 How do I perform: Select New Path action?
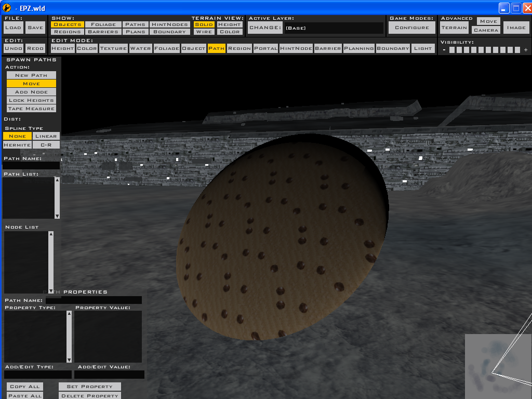(31, 75)
